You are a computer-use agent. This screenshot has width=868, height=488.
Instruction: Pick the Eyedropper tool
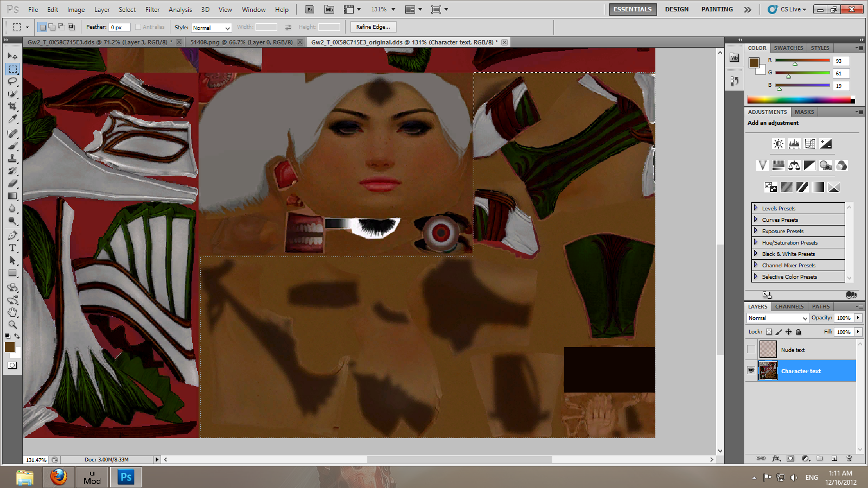(12, 119)
